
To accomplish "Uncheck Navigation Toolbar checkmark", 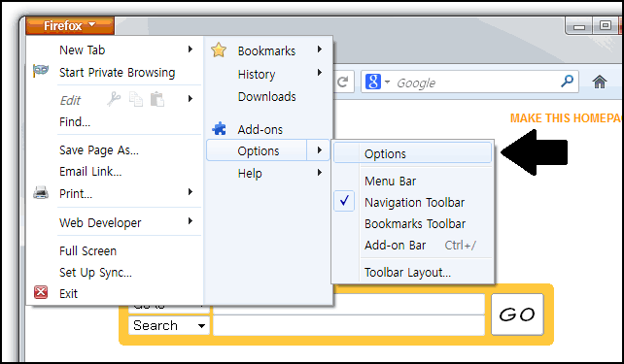I will tap(345, 201).
